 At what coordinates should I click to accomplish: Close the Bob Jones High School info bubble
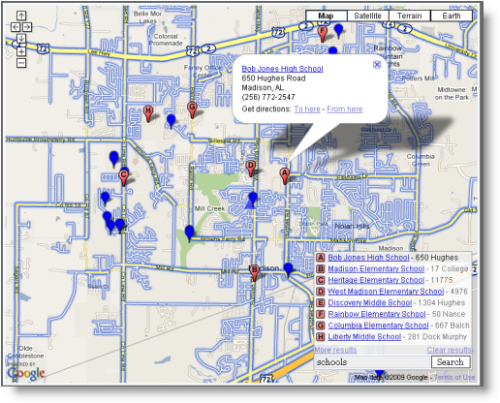pos(377,64)
